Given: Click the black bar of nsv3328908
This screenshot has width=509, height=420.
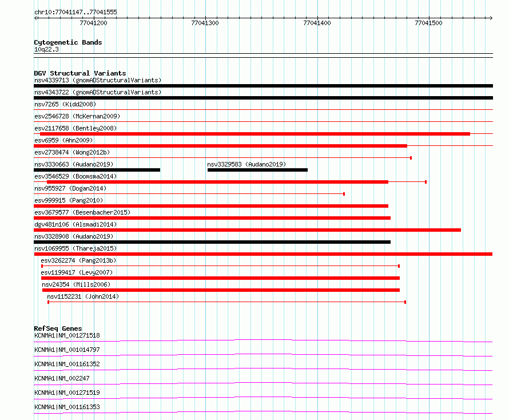Looking at the screenshot, I should pyautogui.click(x=212, y=242).
